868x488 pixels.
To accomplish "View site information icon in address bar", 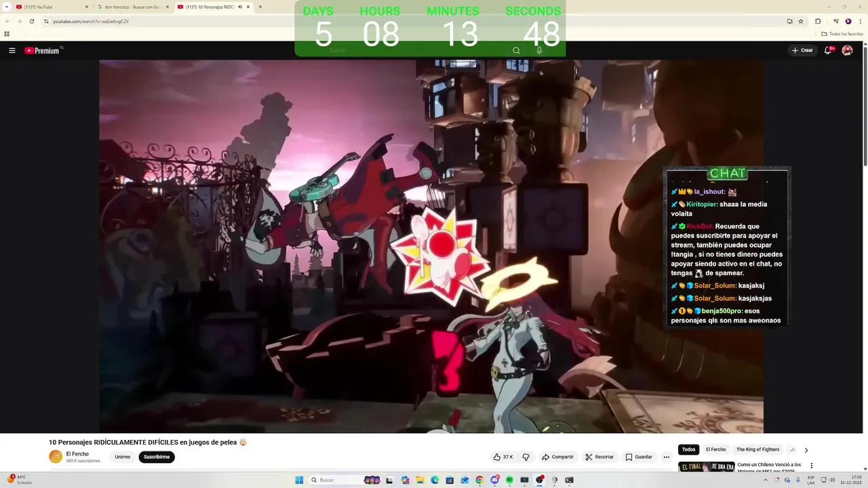I will pyautogui.click(x=46, y=21).
